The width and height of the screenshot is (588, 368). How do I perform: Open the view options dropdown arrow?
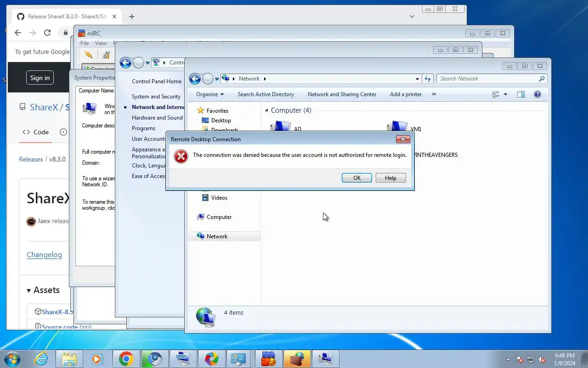tap(505, 94)
